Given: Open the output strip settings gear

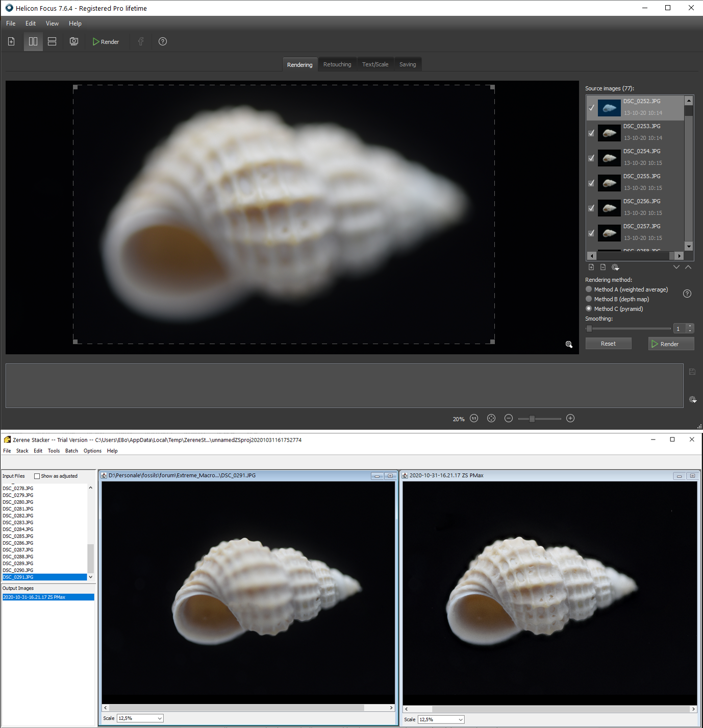Looking at the screenshot, I should tap(693, 400).
